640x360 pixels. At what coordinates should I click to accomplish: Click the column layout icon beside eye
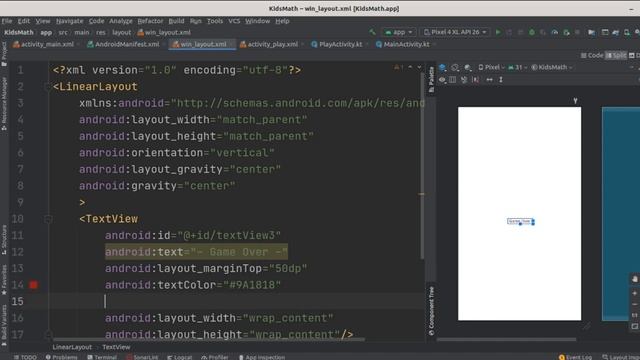click(x=453, y=80)
